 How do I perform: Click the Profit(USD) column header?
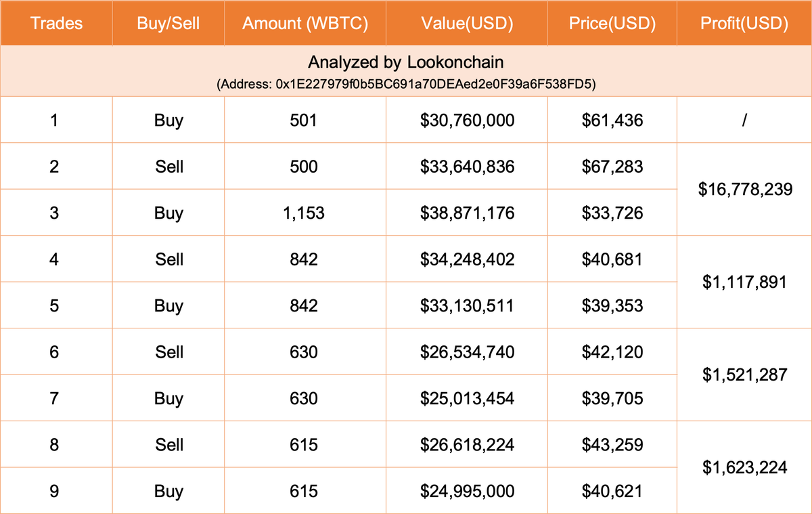(744, 24)
